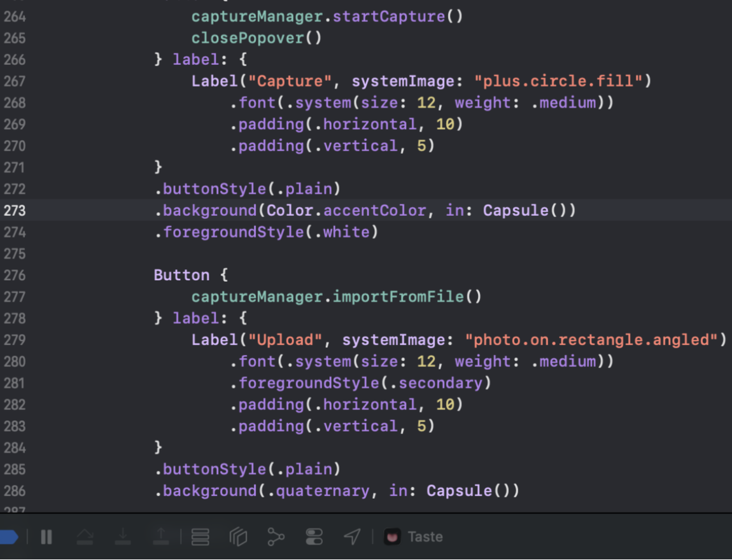Place cursor on "photo.on.rectangle.angled" string

tap(595, 340)
